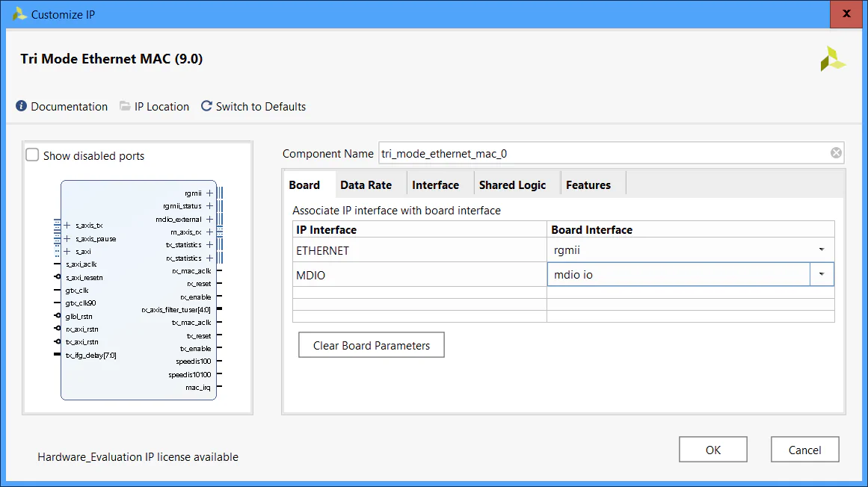Image resolution: width=868 pixels, height=487 pixels.
Task: Click the IP Location folder icon
Action: 125,106
